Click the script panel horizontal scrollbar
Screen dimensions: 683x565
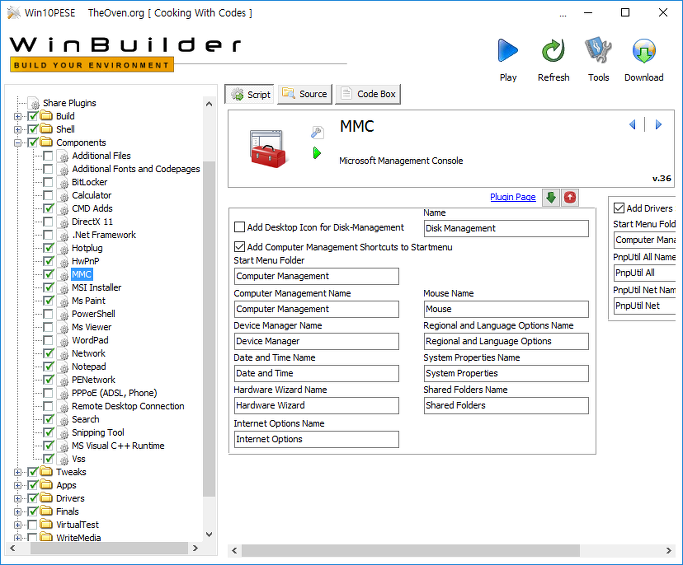pyautogui.click(x=411, y=551)
